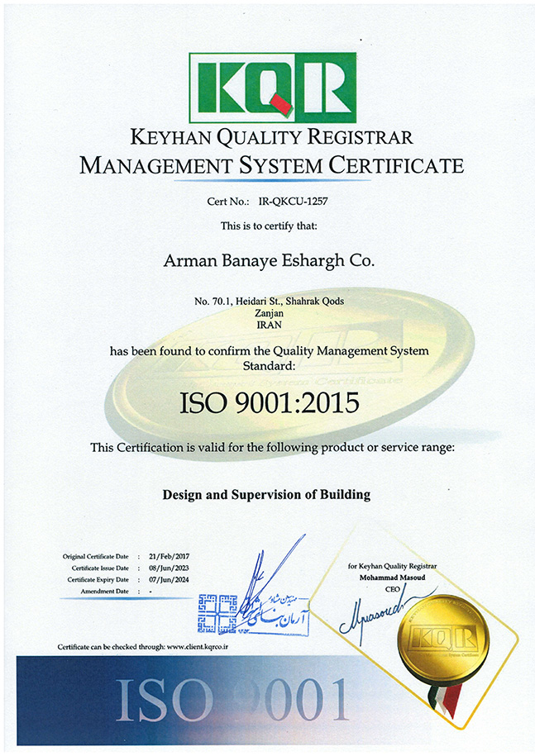
Task: Click 'has been found to confirm' sentence
Action: pyautogui.click(x=270, y=359)
